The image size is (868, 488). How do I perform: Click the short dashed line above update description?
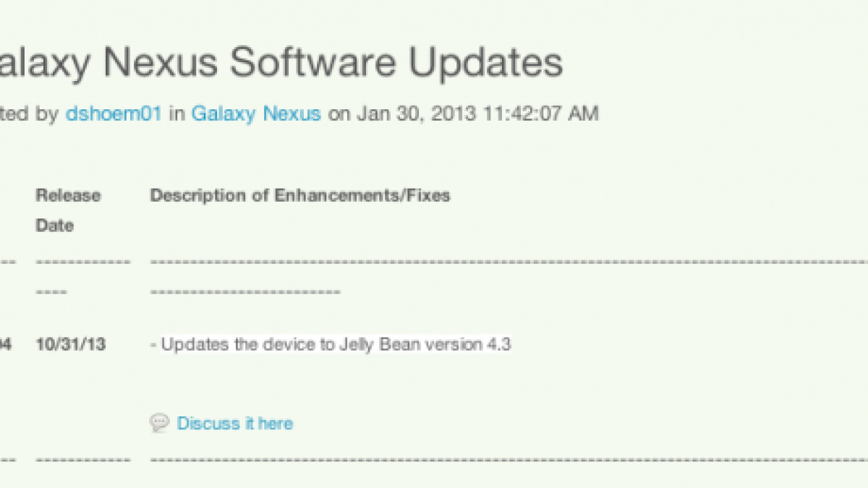point(244,292)
